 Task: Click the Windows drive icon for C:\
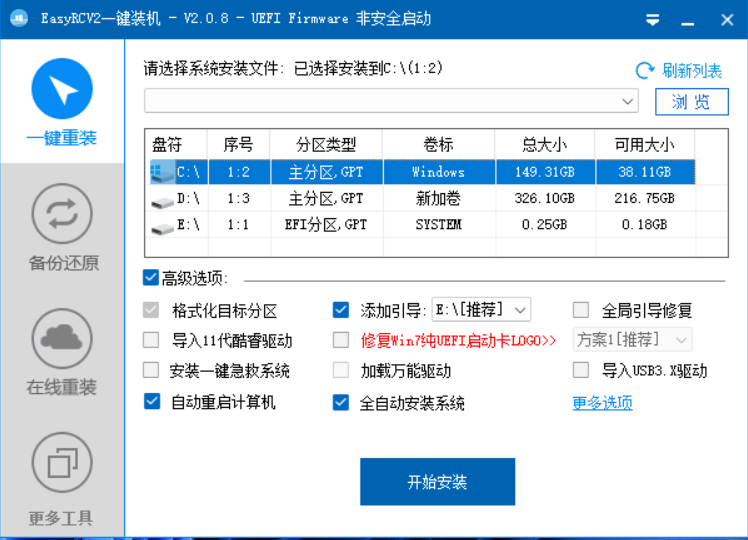pyautogui.click(x=161, y=172)
